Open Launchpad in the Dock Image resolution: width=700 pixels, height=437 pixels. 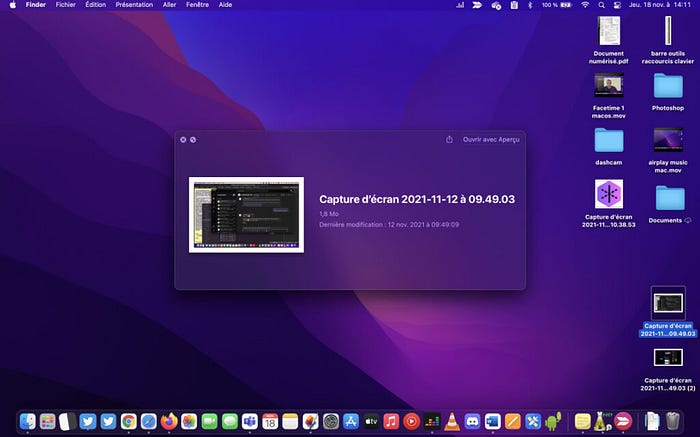coord(47,421)
